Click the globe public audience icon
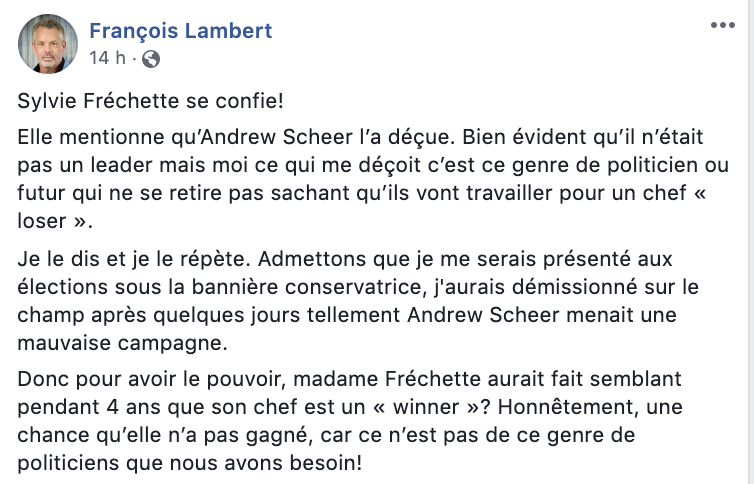This screenshot has width=754, height=484. (151, 59)
